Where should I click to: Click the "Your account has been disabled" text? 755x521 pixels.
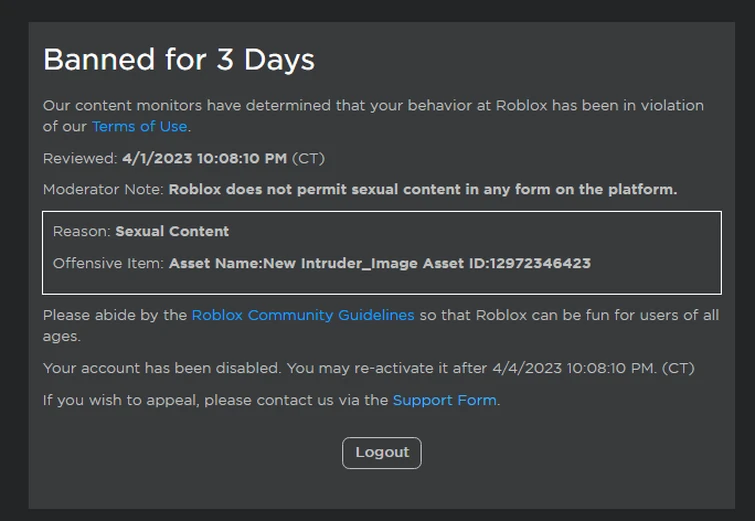162,368
